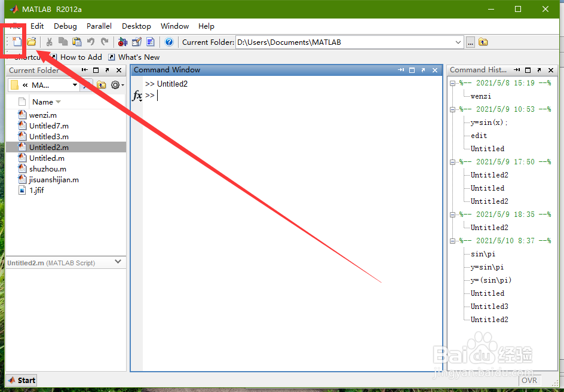
Task: Open the Desktop menu
Action: click(x=136, y=26)
